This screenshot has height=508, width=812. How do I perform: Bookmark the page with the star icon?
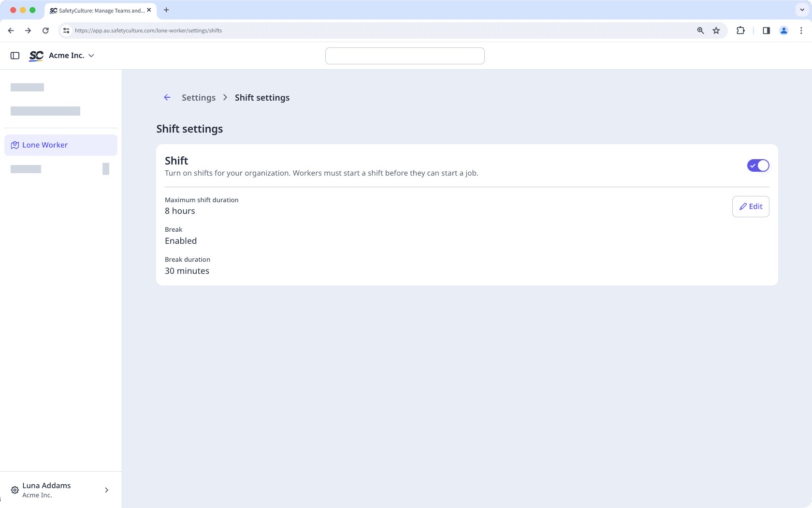pos(716,30)
